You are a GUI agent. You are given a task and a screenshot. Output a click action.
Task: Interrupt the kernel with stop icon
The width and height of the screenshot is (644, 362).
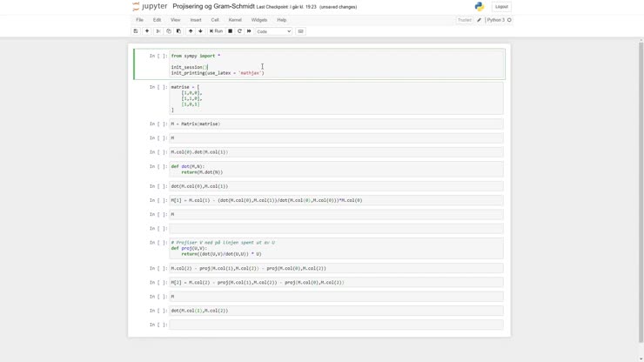coord(231,31)
